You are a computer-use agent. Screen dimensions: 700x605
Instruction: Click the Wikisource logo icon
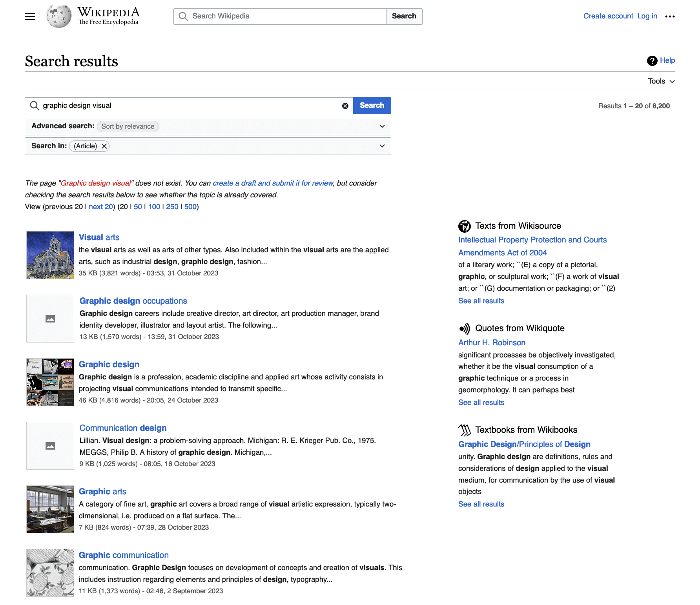coord(465,226)
